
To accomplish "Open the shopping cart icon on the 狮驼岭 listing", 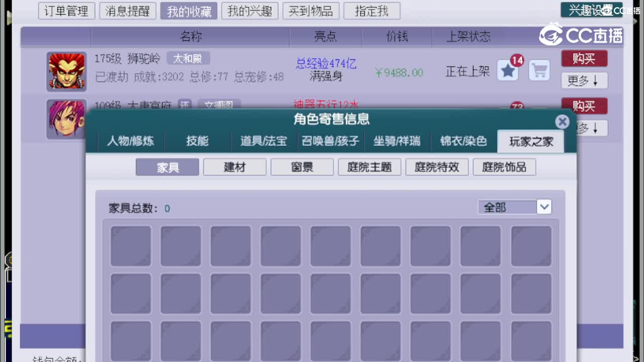I will [539, 71].
